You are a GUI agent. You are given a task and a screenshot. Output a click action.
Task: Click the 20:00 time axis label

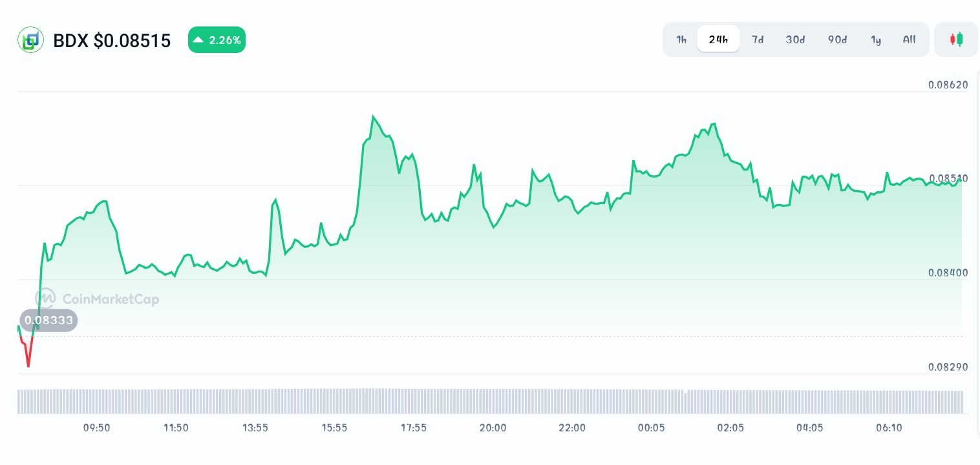[x=493, y=428]
